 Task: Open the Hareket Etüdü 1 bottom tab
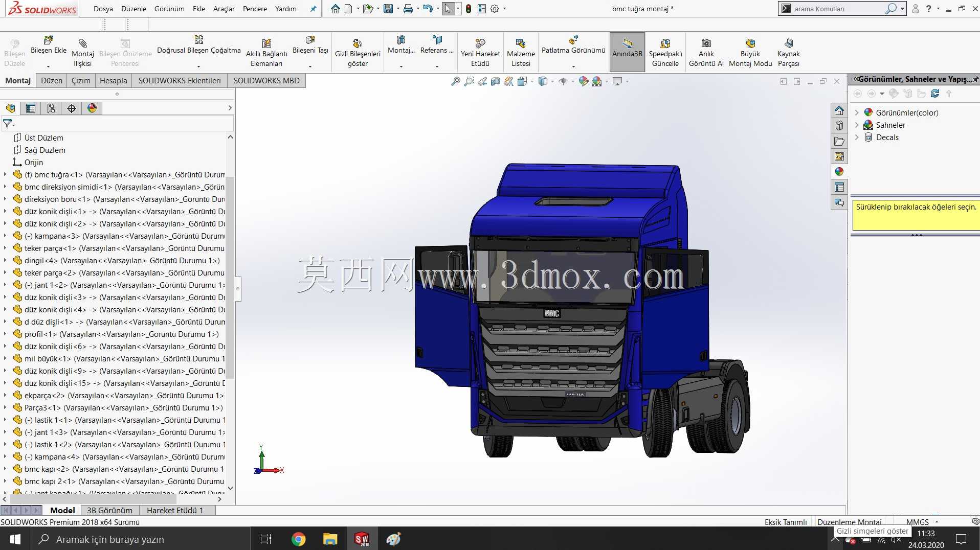[175, 511]
